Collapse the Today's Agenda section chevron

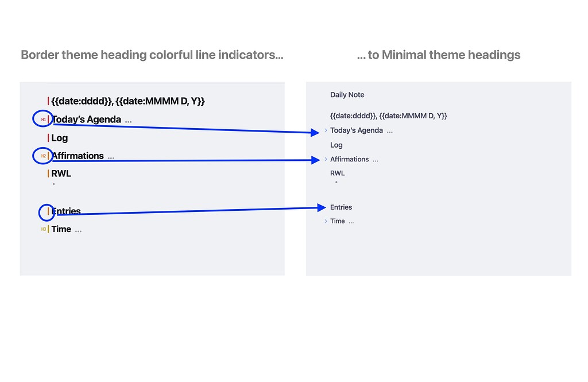point(325,130)
